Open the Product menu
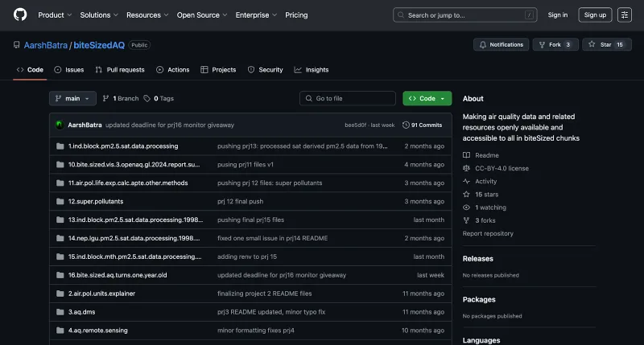The image size is (644, 345). coord(55,15)
